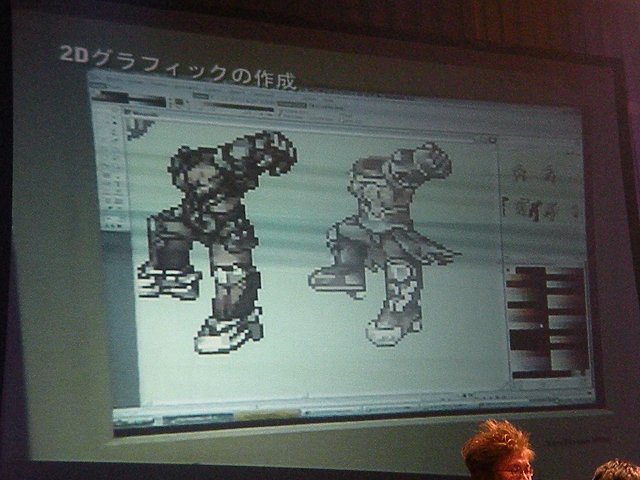This screenshot has width=640, height=480.
Task: Open the second top-row sprite thumbnail in the right panel
Action: (x=549, y=176)
